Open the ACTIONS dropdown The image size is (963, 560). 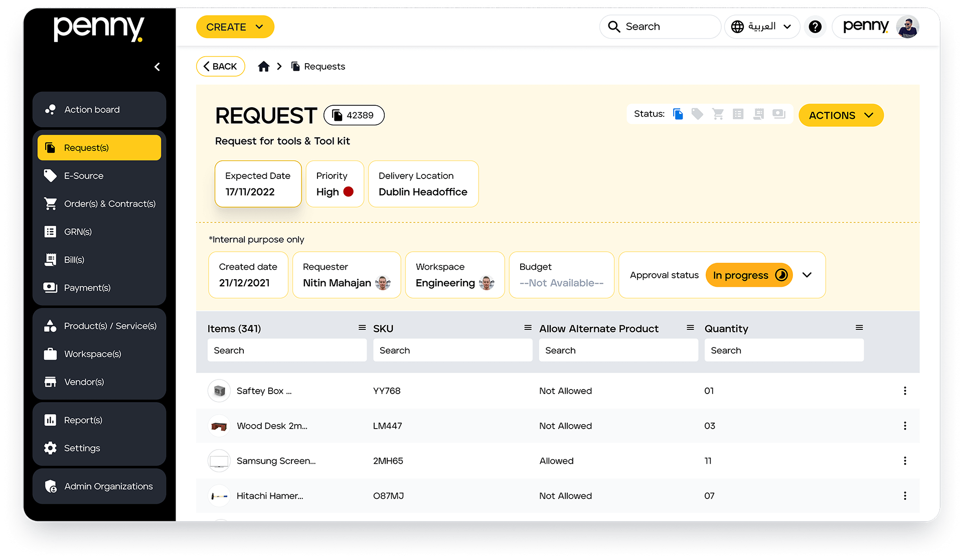pyautogui.click(x=841, y=115)
